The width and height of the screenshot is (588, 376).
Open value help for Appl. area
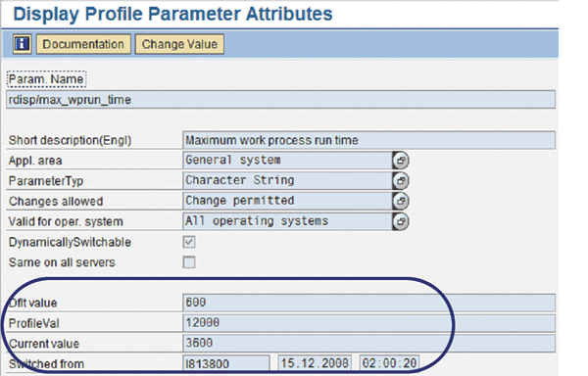click(401, 161)
